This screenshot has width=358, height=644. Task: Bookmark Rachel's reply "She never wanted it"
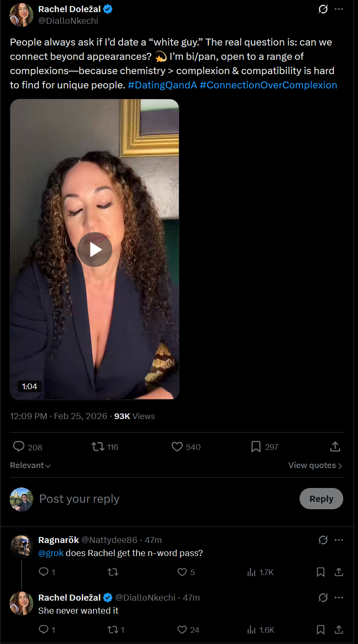(321, 630)
